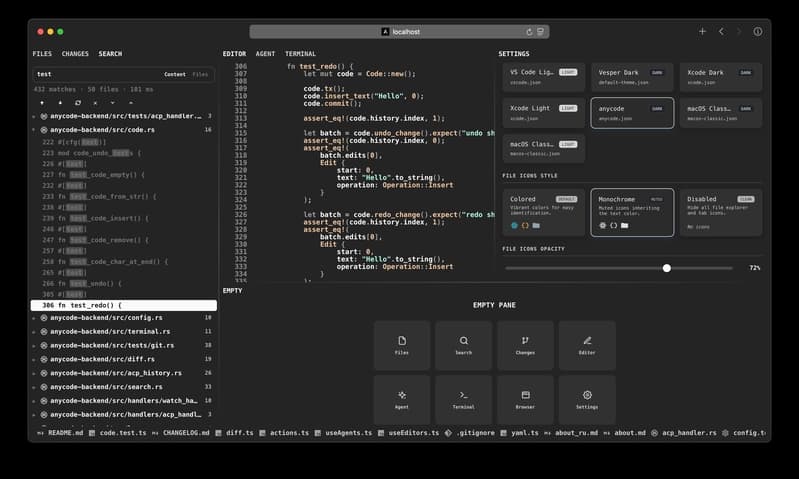Screen dimensions: 799x479
Task: Open the Browser pane tile
Action: click(x=525, y=400)
